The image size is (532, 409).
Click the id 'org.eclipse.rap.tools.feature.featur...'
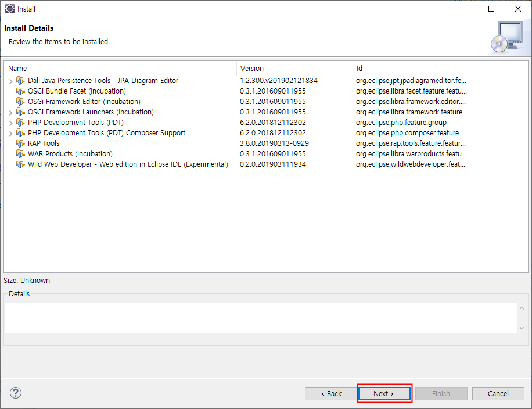click(411, 143)
